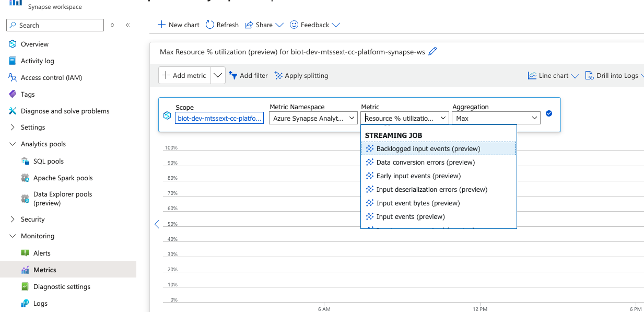Collapse the Monitoring section
The height and width of the screenshot is (312, 644).
click(13, 236)
